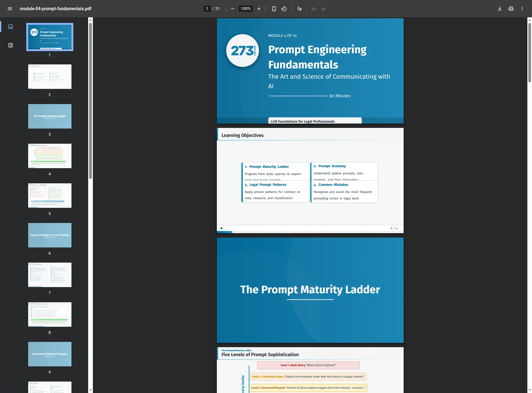
Task: Select the 'Elements of Effective Prompts' thumbnail
Action: point(49,354)
